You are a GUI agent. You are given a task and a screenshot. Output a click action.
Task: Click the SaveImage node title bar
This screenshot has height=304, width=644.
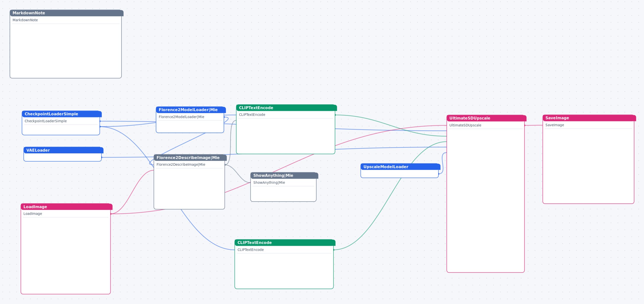click(x=589, y=118)
